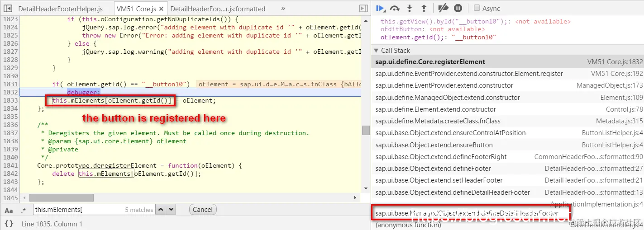Focus the search field containing this.mElements[
The height and width of the screenshot is (230, 644).
point(94,210)
